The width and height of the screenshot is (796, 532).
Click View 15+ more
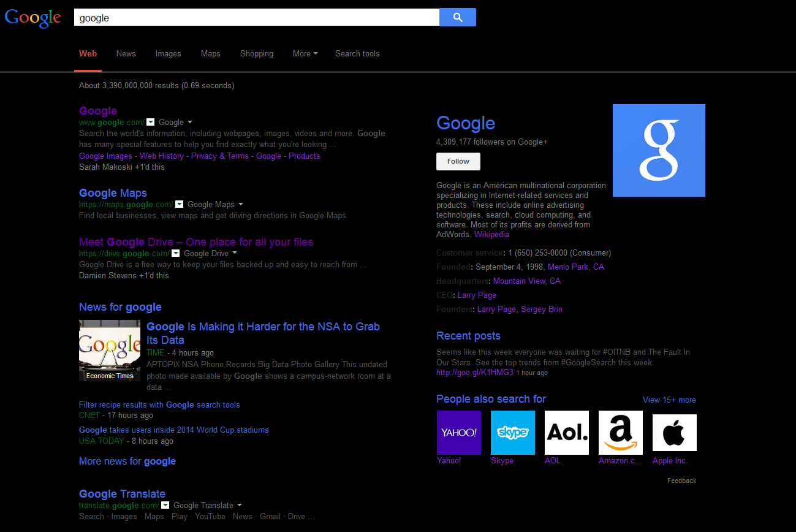pyautogui.click(x=669, y=400)
